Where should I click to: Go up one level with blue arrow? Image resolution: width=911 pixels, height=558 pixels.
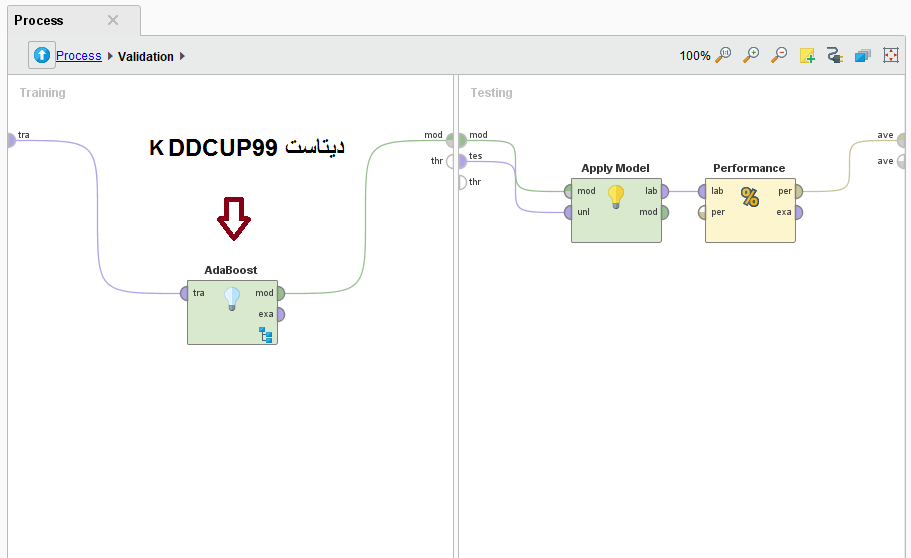coord(41,56)
